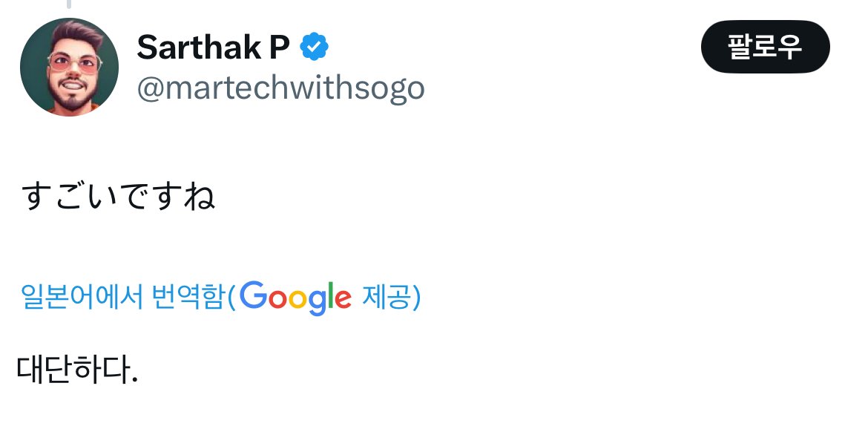The width and height of the screenshot is (868, 429).
Task: Click the first Japanese character "す"
Action: (x=36, y=197)
